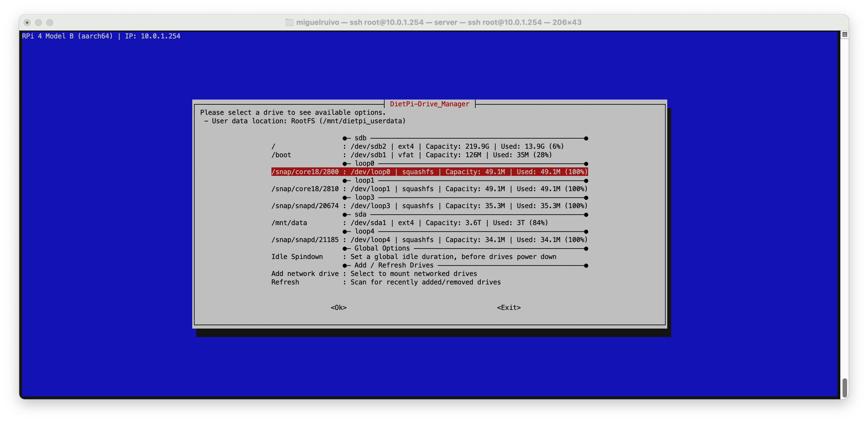Minimize the terminal window
The width and height of the screenshot is (868, 423).
click(38, 23)
